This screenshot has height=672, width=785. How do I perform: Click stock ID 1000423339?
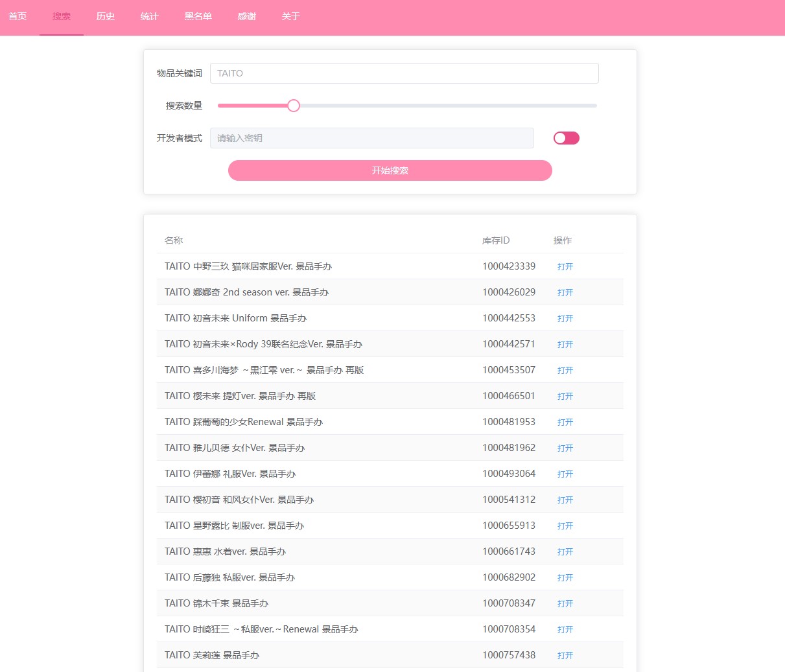pyautogui.click(x=509, y=266)
